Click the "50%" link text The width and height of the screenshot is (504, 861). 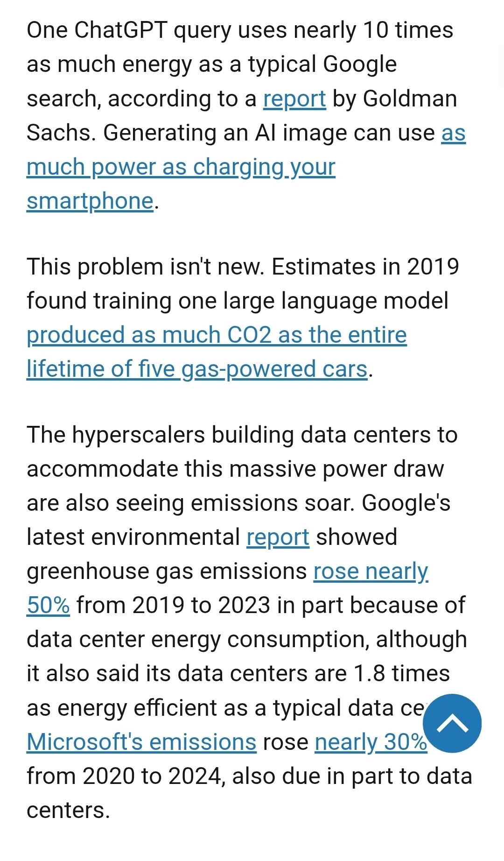click(48, 606)
